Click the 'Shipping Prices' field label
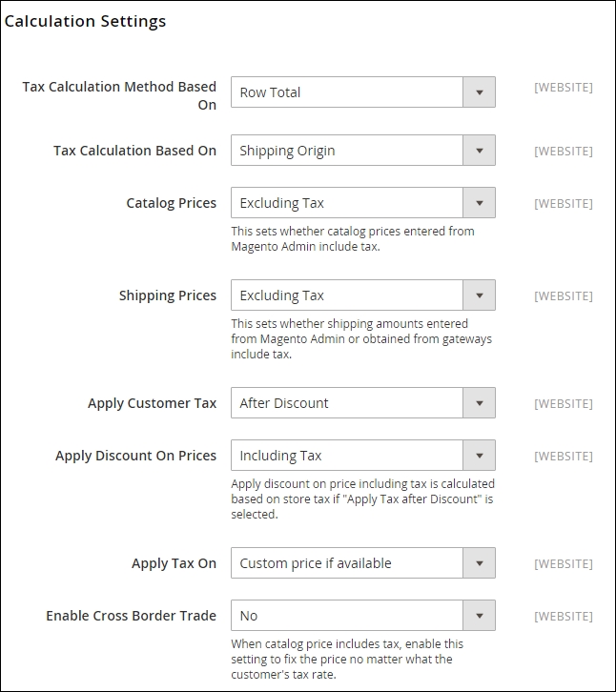616x692 pixels. click(x=167, y=295)
